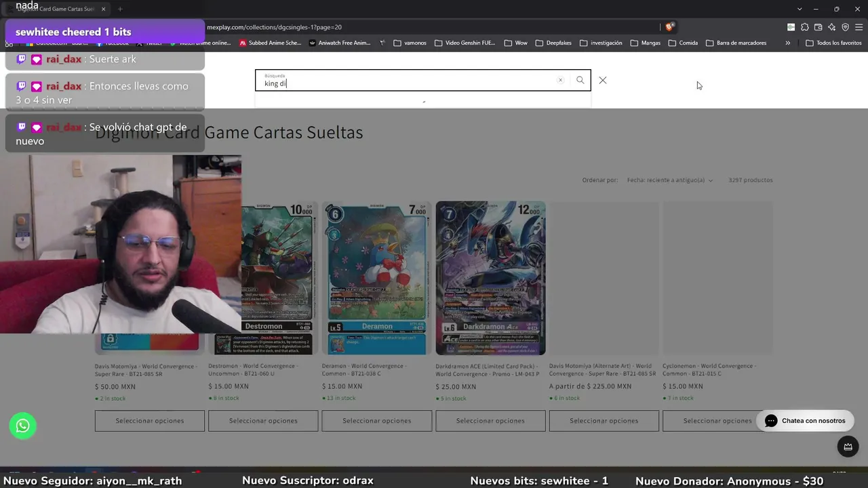Open browser extensions puzzle icon

804,27
